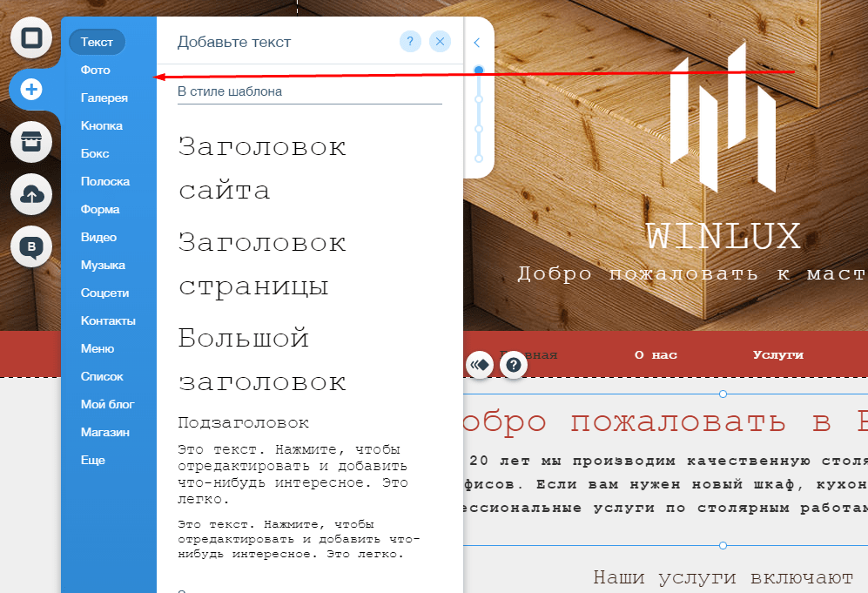
Task: Select the Соцсети category
Action: point(104,293)
